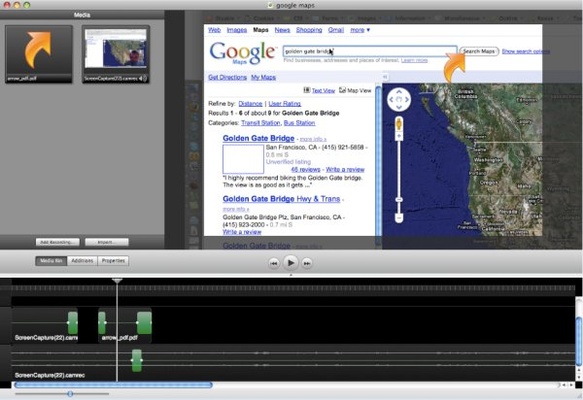583x400 pixels.
Task: Click the rewind button
Action: pyautogui.click(x=274, y=263)
